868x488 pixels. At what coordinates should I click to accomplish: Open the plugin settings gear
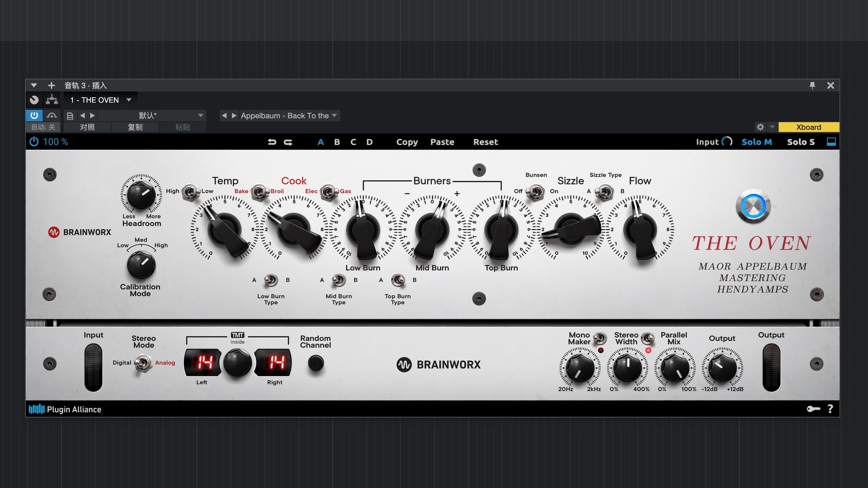(760, 127)
